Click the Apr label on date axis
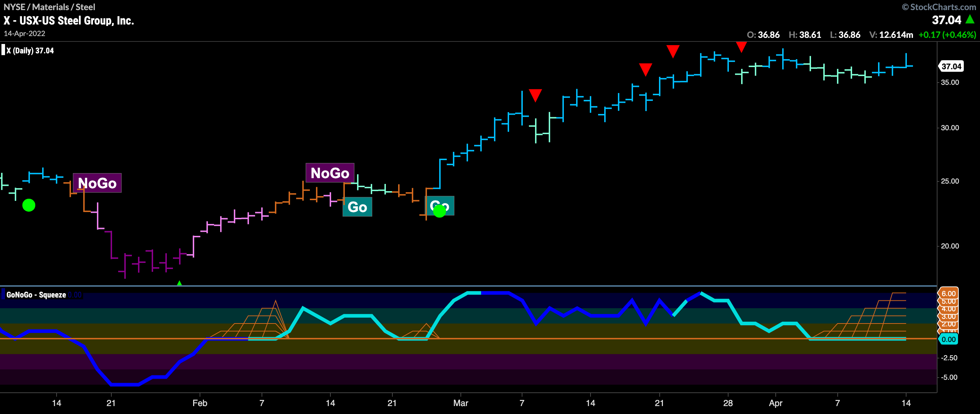 (x=776, y=403)
